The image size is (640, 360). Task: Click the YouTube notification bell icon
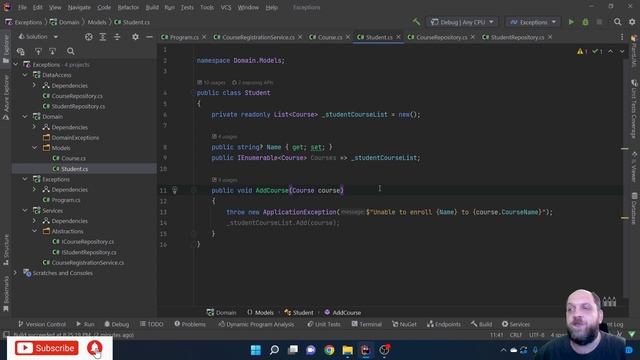[95, 348]
